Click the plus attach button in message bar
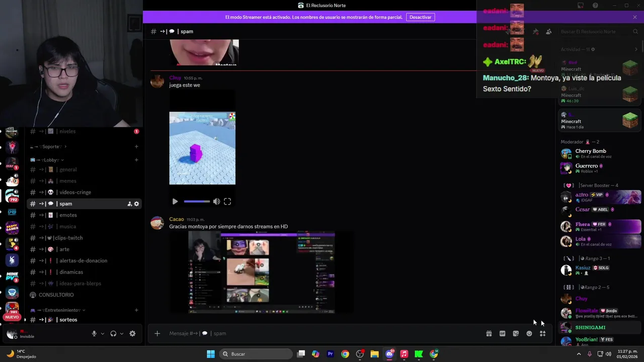The height and width of the screenshot is (362, 644). pyautogui.click(x=157, y=333)
